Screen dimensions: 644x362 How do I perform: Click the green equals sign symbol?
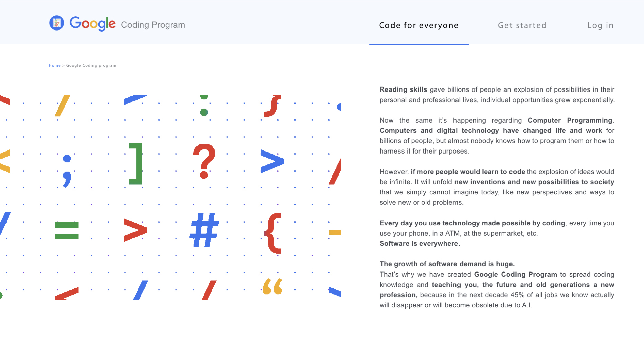click(x=67, y=231)
